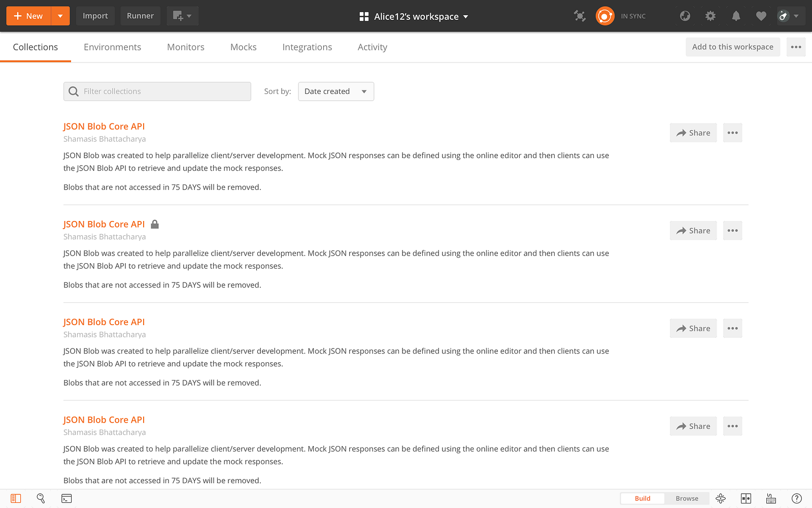The width and height of the screenshot is (812, 508).
Task: Open the help question mark icon
Action: point(796,498)
